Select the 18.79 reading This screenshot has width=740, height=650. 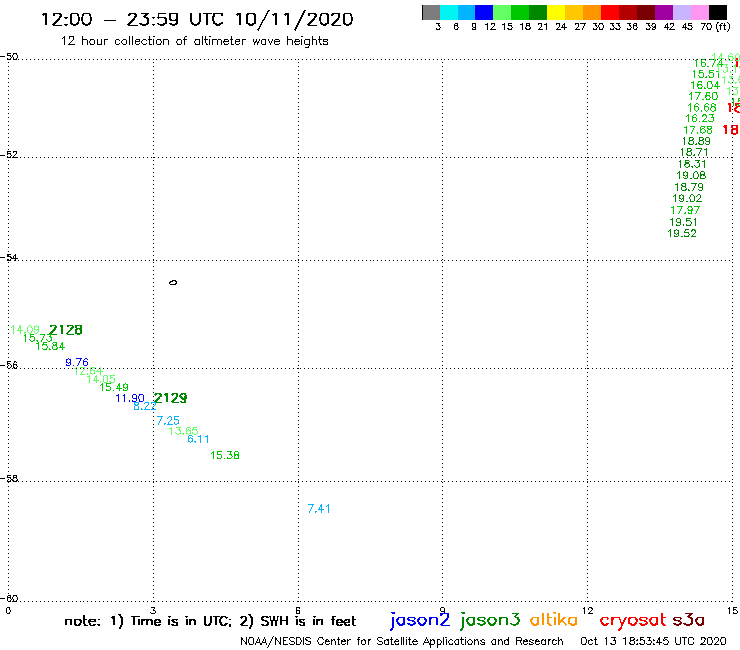[689, 187]
